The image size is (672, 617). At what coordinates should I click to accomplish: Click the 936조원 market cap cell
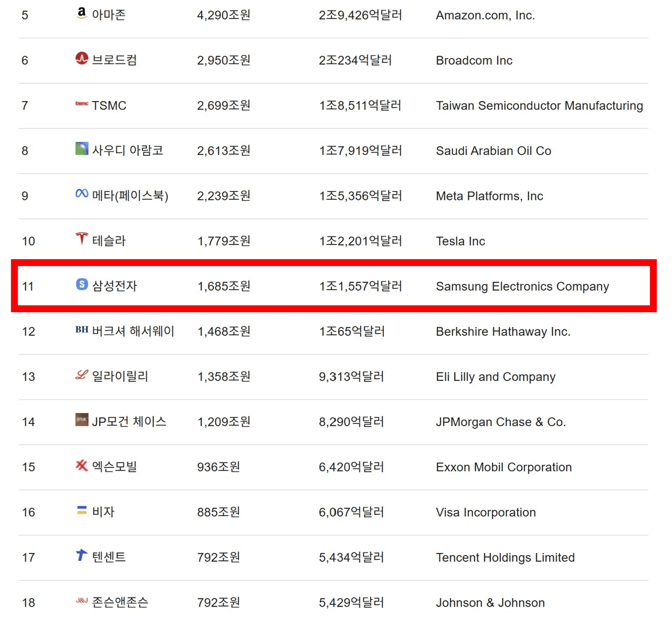[x=218, y=466]
